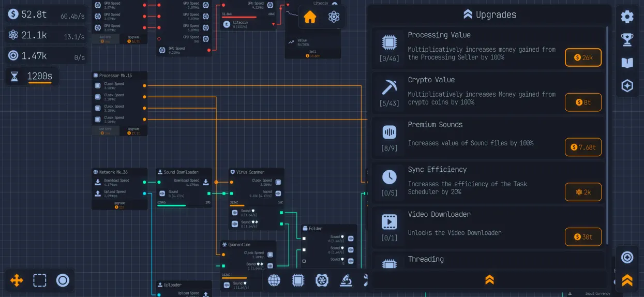Select the move arrows tool
This screenshot has width=644, height=297.
pyautogui.click(x=17, y=280)
